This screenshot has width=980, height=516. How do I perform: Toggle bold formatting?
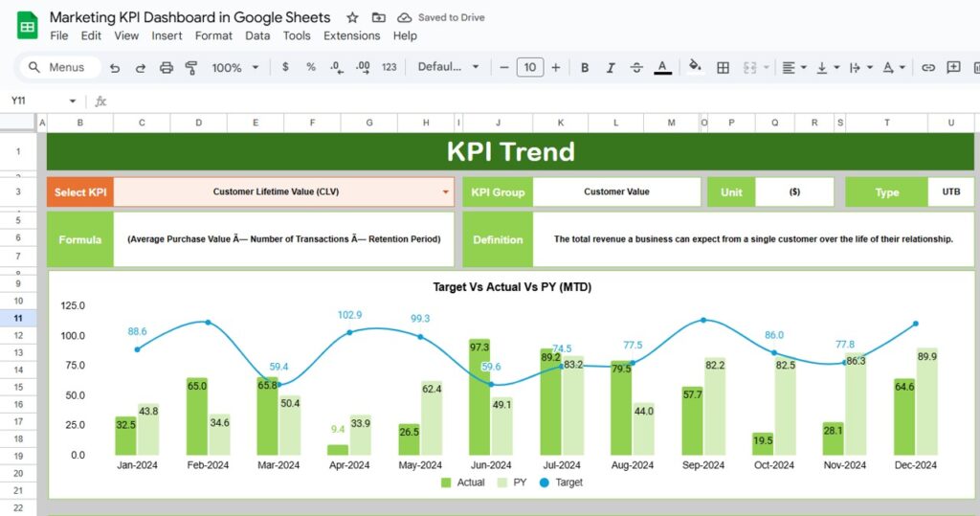[585, 68]
